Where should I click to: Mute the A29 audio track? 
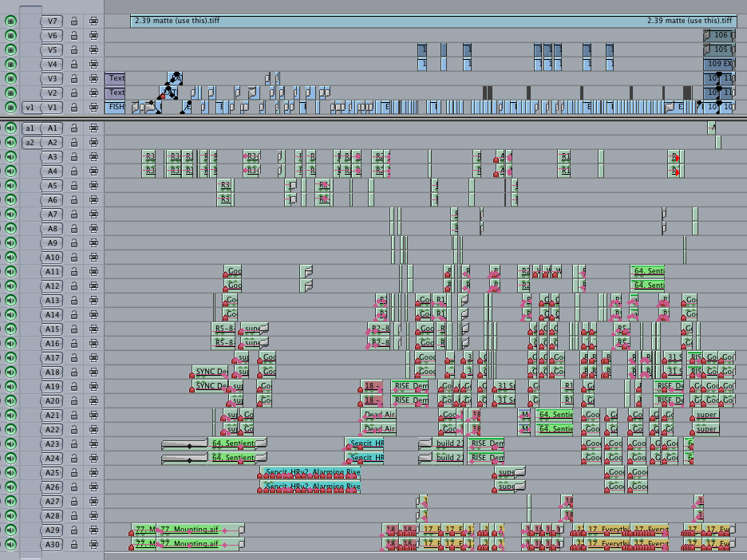tap(10, 530)
